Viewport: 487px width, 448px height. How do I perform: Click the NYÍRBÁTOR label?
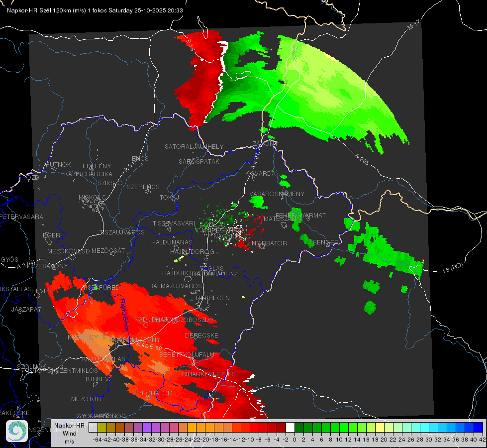(x=269, y=243)
